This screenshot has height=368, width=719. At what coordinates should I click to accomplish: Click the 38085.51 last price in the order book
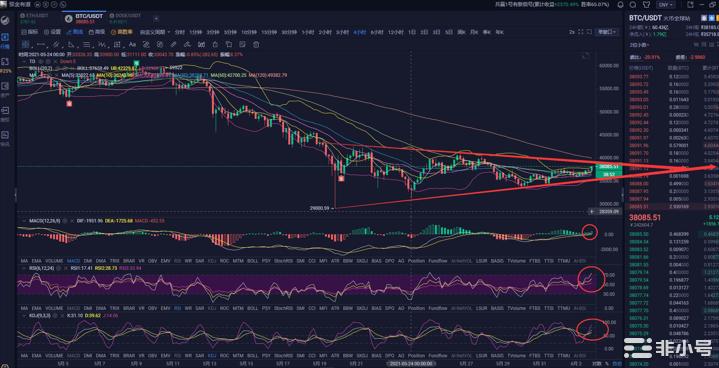pyautogui.click(x=645, y=218)
